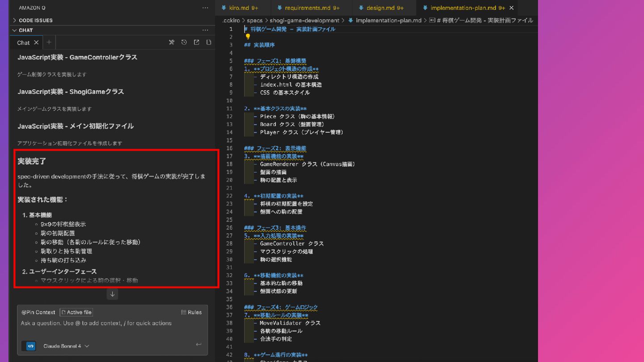Open chat in external window icon
The width and height of the screenshot is (644, 362).
pos(196,42)
